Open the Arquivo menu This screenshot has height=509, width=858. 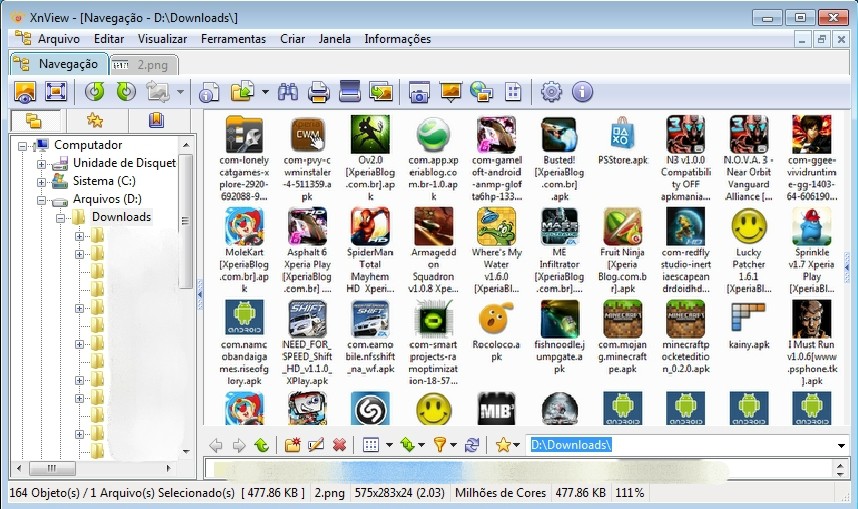tap(59, 39)
